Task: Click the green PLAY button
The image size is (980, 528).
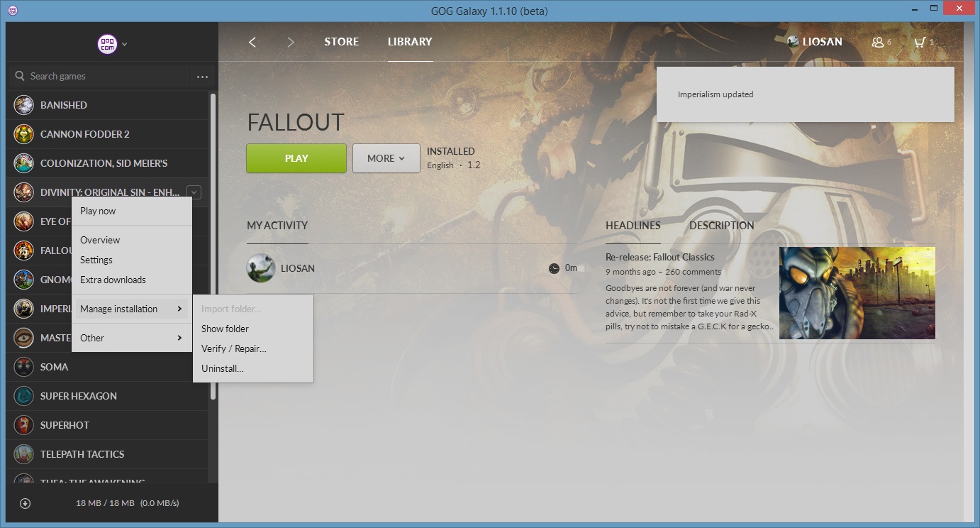Action: tap(296, 158)
